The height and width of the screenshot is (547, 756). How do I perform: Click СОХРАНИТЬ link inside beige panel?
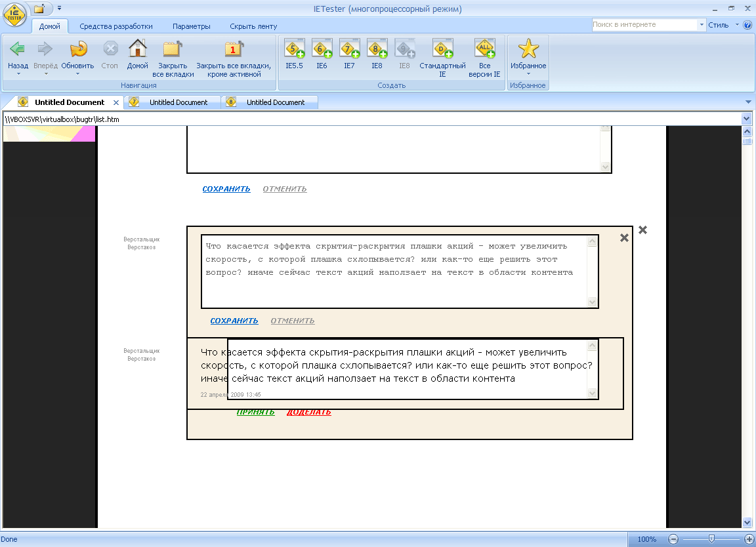(x=234, y=321)
